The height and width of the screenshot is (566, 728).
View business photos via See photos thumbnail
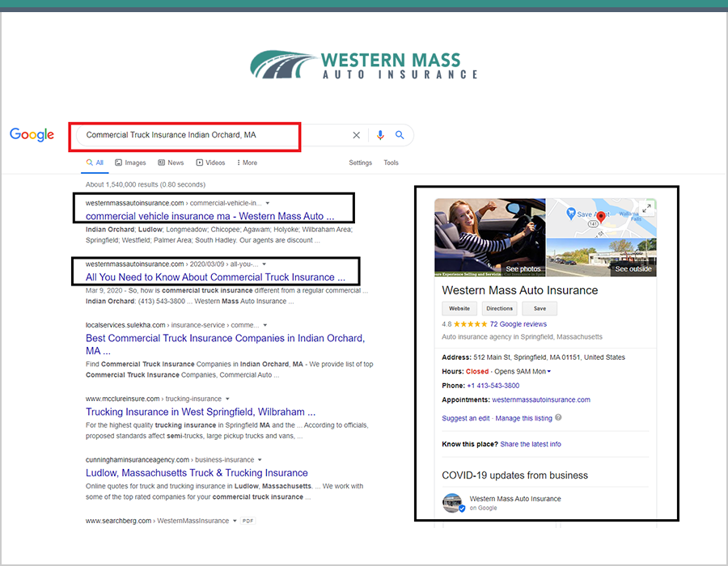point(490,238)
